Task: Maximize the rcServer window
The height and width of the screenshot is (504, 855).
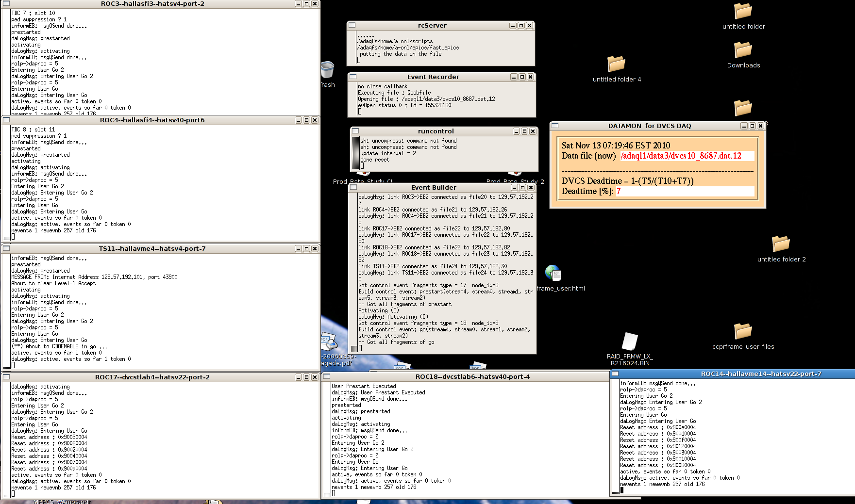Action: pyautogui.click(x=521, y=26)
